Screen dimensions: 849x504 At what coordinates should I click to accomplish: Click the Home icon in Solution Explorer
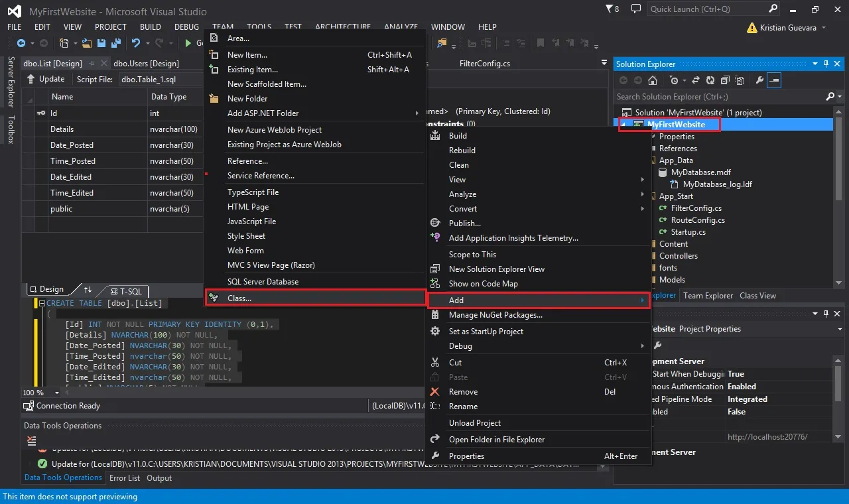coord(653,80)
